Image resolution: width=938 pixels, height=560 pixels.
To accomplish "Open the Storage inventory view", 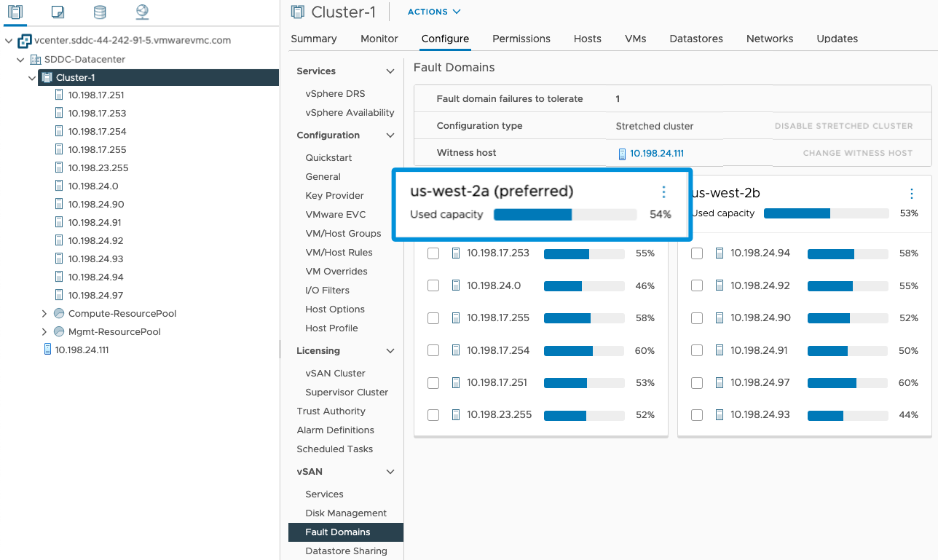I will coord(100,12).
